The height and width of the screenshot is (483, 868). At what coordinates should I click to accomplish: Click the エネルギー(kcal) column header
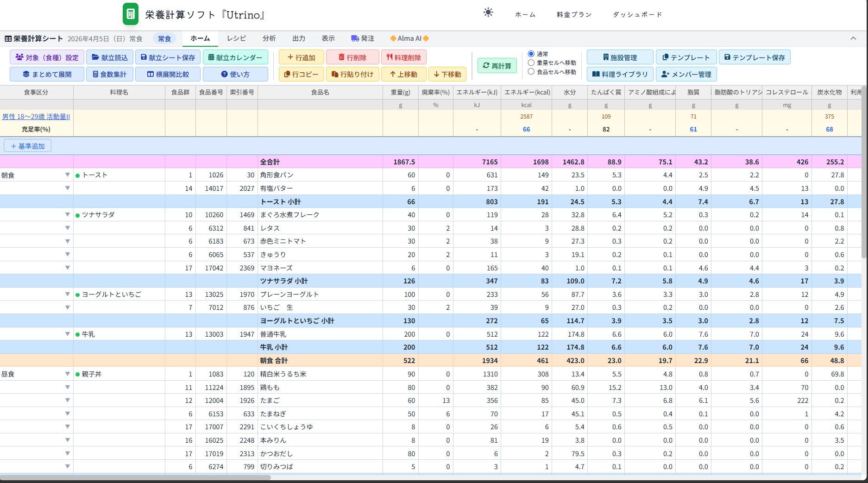[x=527, y=92]
